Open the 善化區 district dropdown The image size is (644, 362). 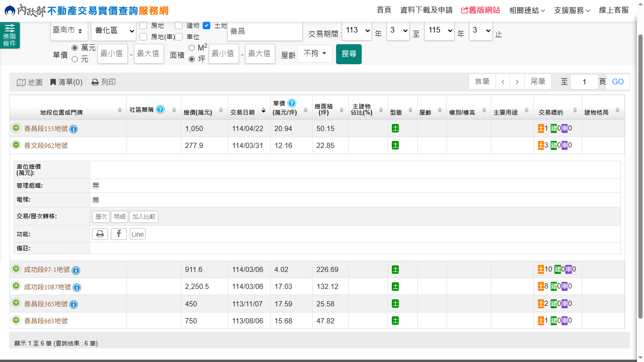(113, 31)
